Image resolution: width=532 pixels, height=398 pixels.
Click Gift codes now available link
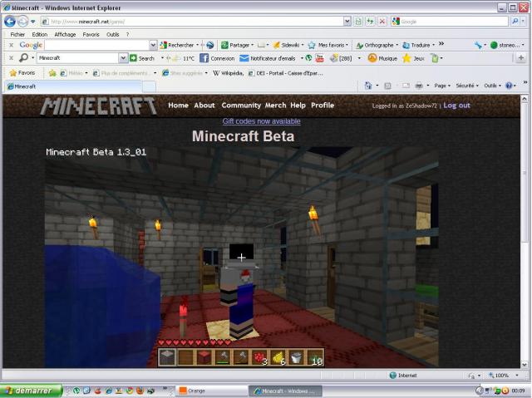point(261,121)
